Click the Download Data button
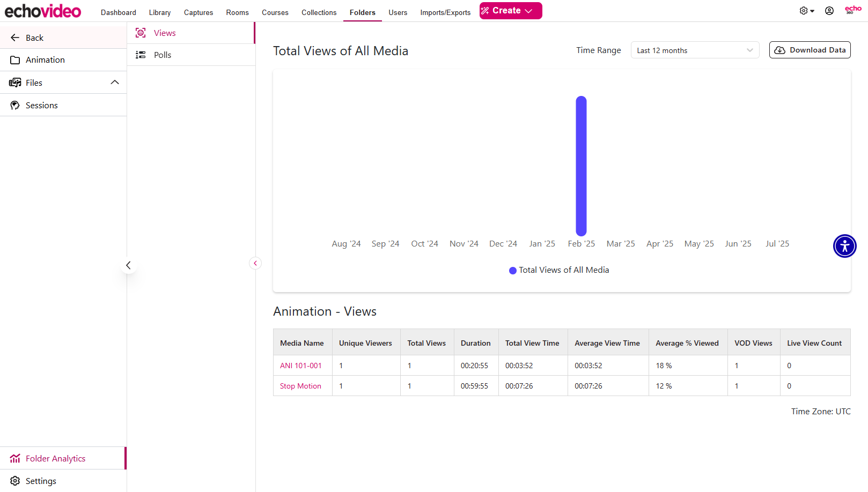Image resolution: width=868 pixels, height=492 pixels. (x=810, y=50)
